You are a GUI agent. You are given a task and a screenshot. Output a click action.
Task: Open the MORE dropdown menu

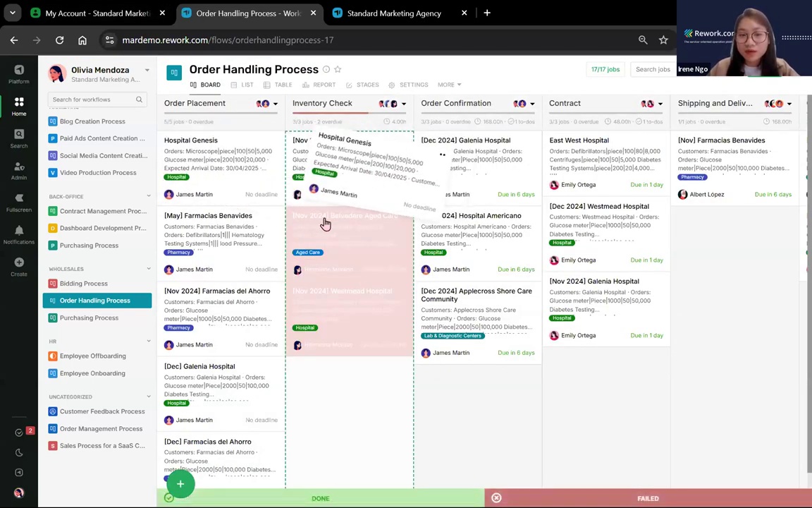[449, 85]
